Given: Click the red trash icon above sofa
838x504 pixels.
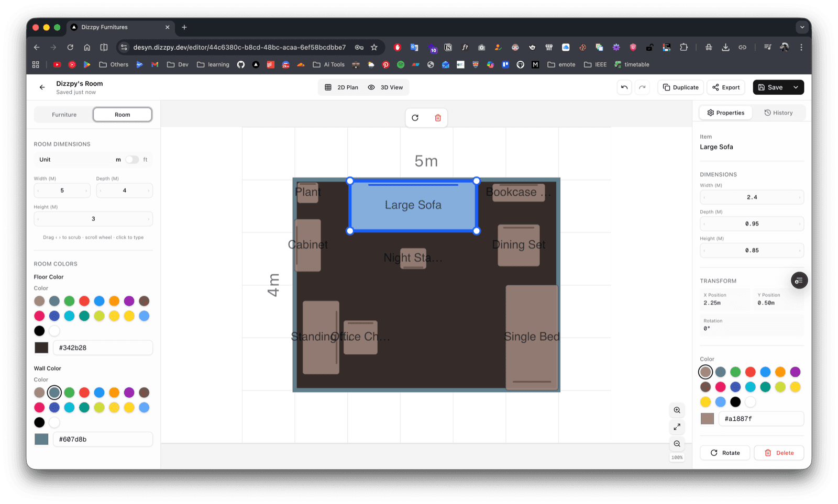Looking at the screenshot, I should click(438, 118).
